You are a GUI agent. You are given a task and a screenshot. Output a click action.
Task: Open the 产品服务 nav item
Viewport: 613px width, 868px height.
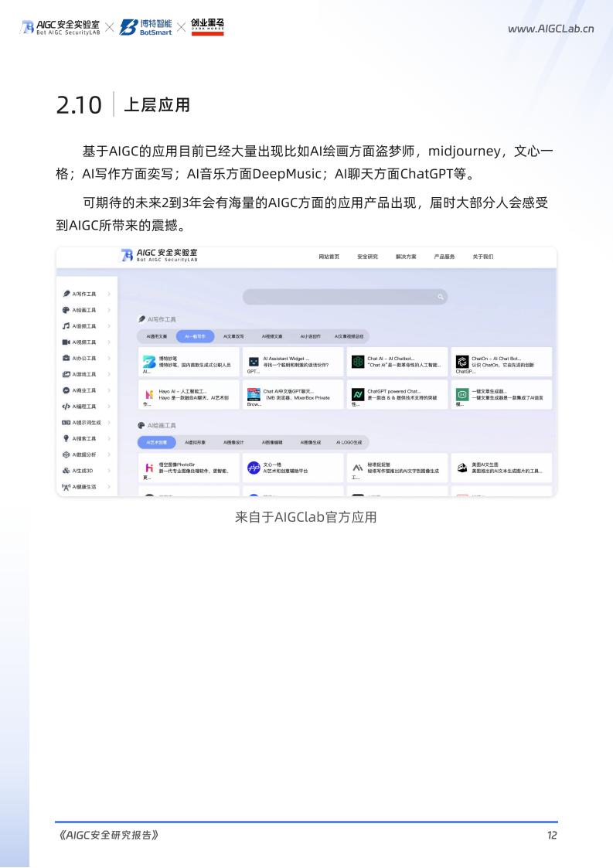(444, 257)
